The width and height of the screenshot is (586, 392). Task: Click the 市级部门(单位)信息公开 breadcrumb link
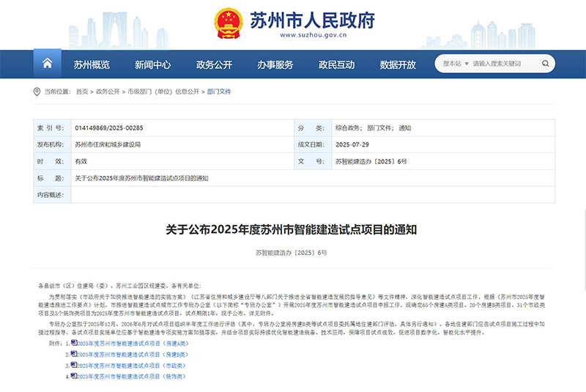(163, 92)
